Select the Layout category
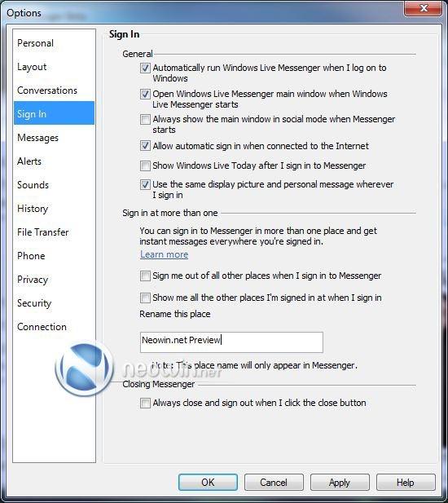Image resolution: width=448 pixels, height=503 pixels. point(54,67)
